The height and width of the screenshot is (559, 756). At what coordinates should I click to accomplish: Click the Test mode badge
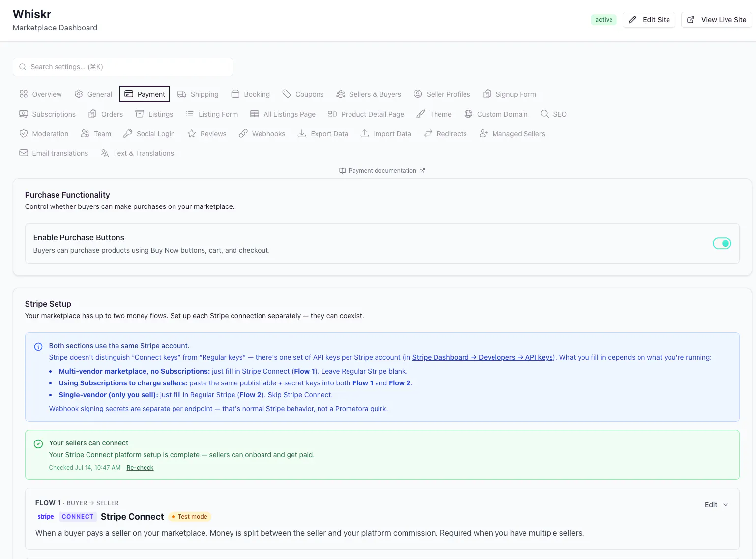coord(190,517)
